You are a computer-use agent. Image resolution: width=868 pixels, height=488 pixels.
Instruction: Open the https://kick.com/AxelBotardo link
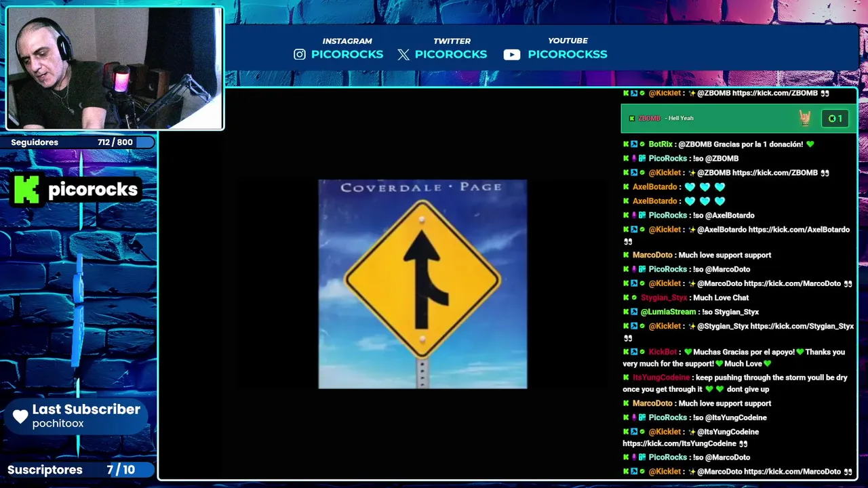tap(799, 230)
